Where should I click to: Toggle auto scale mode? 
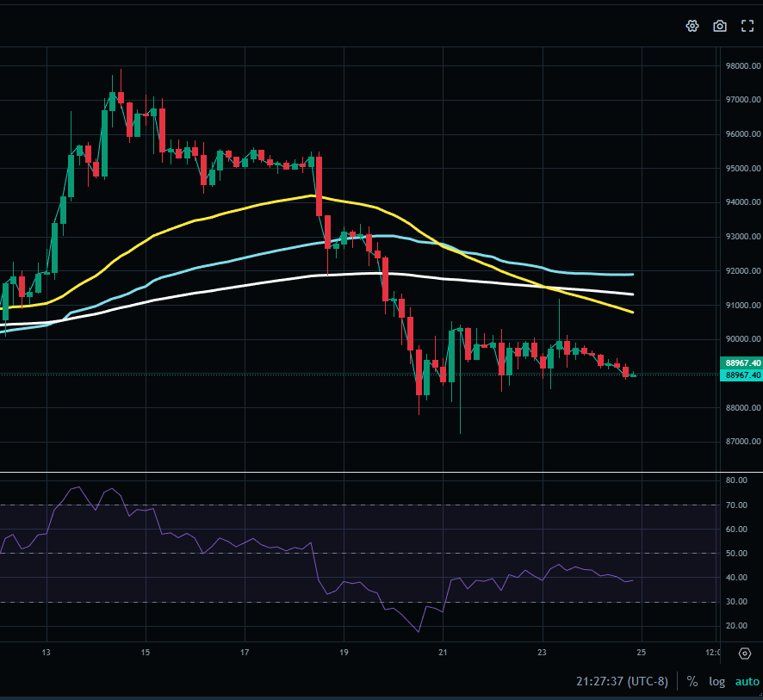(x=747, y=682)
